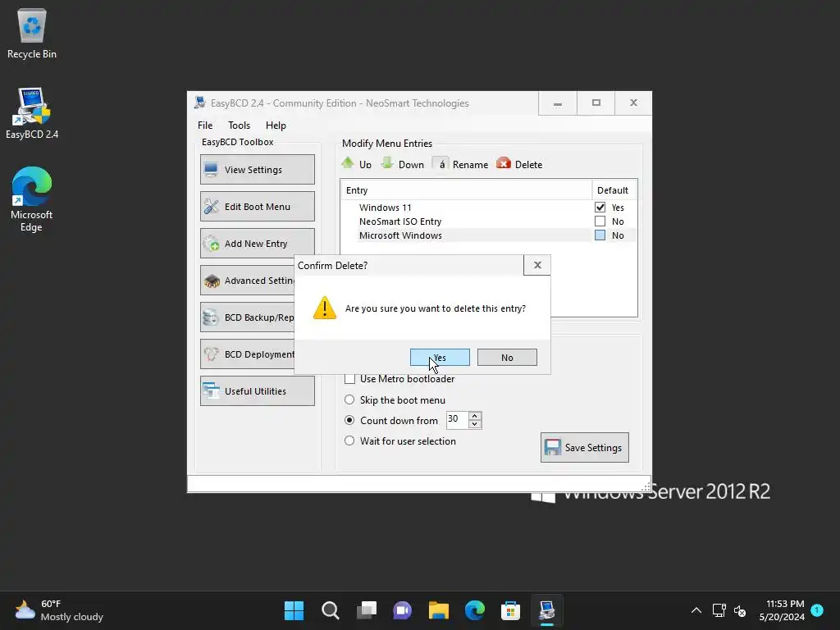Open the Help menu
840x630 pixels.
coord(276,126)
